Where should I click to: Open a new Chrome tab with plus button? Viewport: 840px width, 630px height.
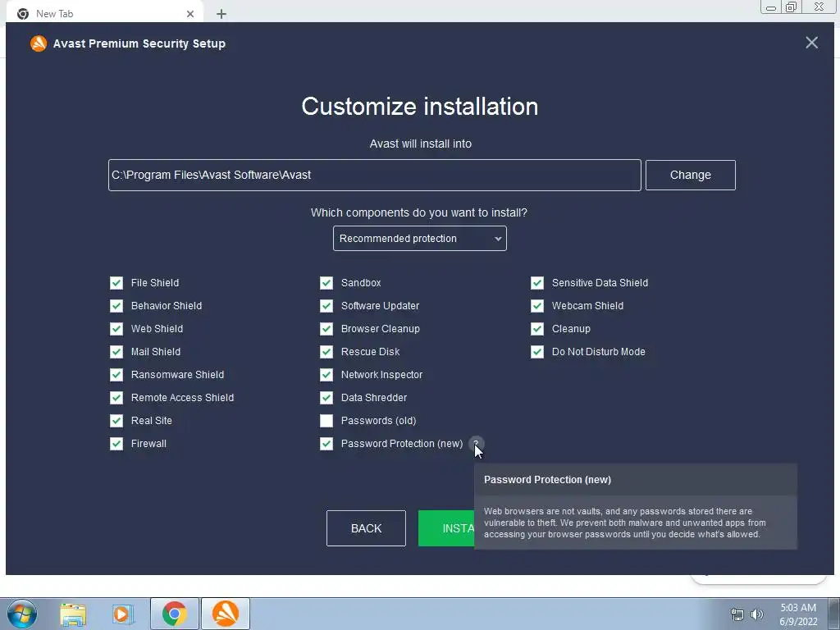221,14
